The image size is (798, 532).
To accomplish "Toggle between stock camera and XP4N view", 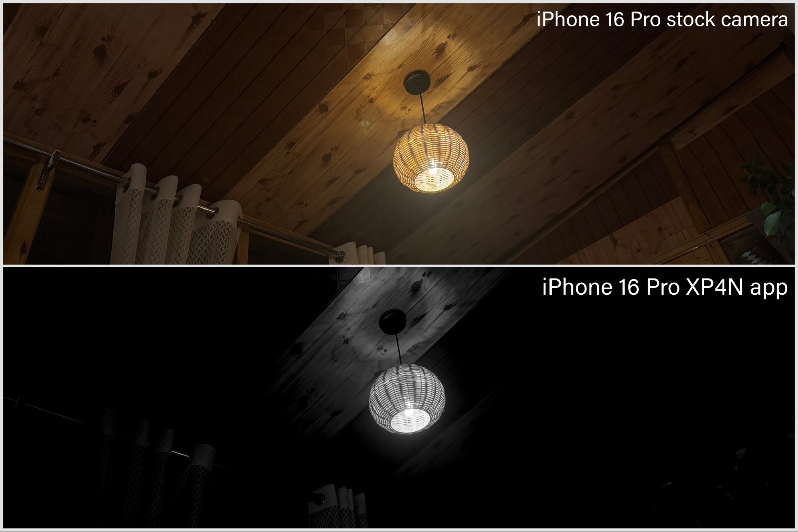I will [399, 266].
